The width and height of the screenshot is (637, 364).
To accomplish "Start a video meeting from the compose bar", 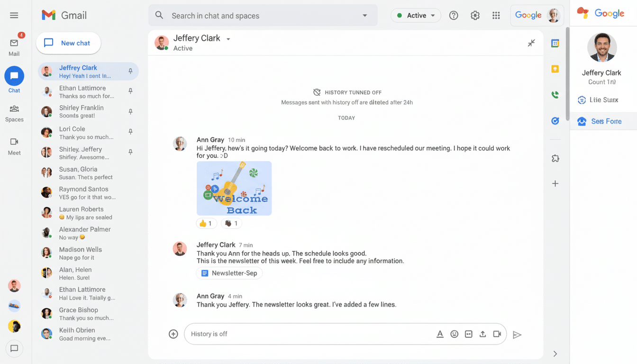I will (x=497, y=334).
